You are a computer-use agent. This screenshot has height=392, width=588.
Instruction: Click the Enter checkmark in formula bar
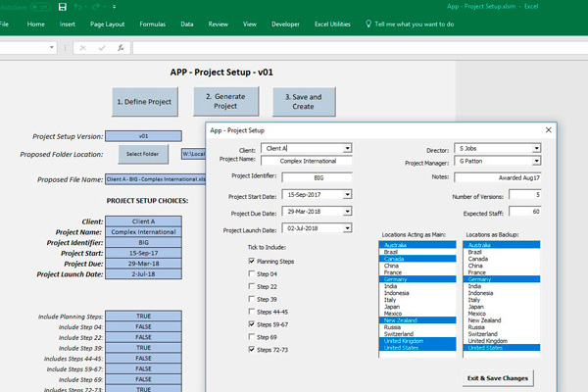[102, 48]
